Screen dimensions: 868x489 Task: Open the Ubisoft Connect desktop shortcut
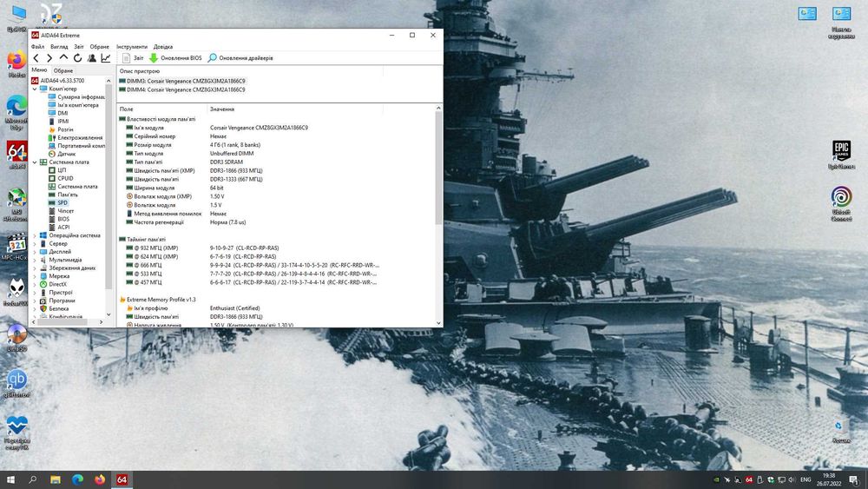tap(841, 204)
